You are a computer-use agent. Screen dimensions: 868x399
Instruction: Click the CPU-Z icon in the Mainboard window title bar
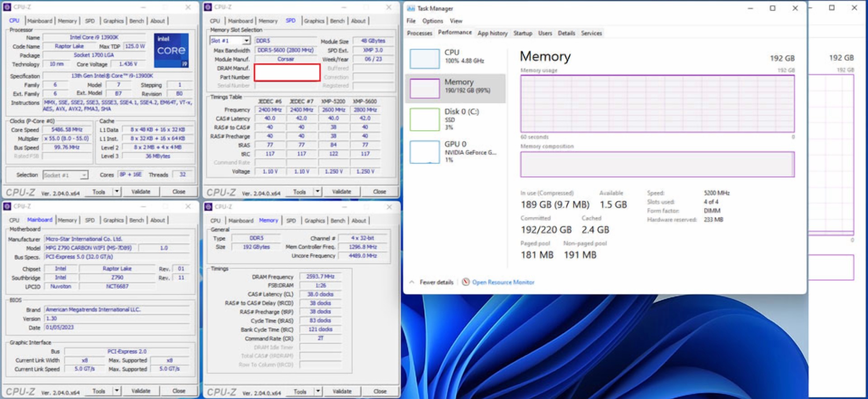pos(7,206)
